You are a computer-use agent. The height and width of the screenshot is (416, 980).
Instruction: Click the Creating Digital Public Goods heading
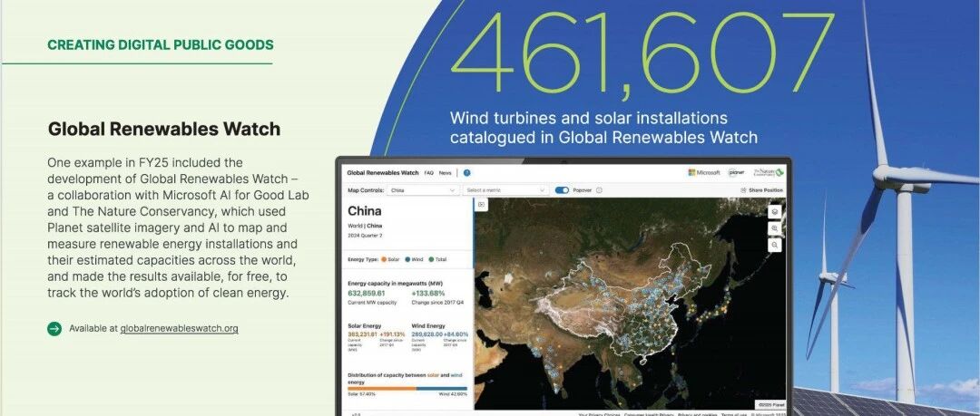click(x=161, y=45)
